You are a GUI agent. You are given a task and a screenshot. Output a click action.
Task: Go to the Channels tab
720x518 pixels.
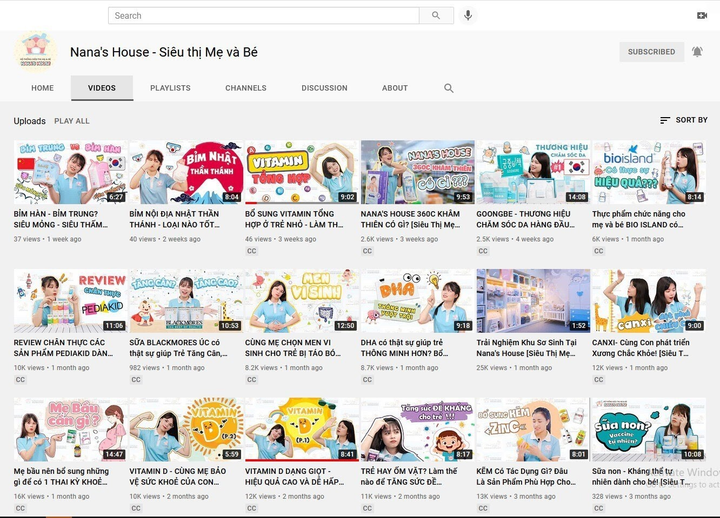click(246, 88)
